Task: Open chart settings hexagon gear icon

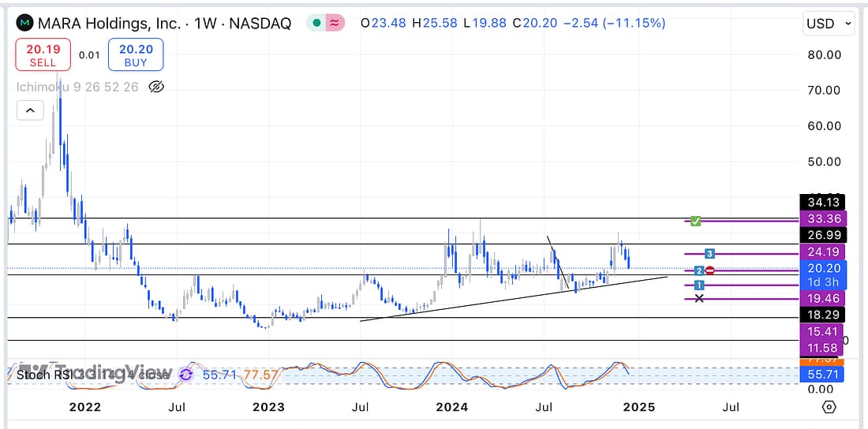Action: pos(829,407)
